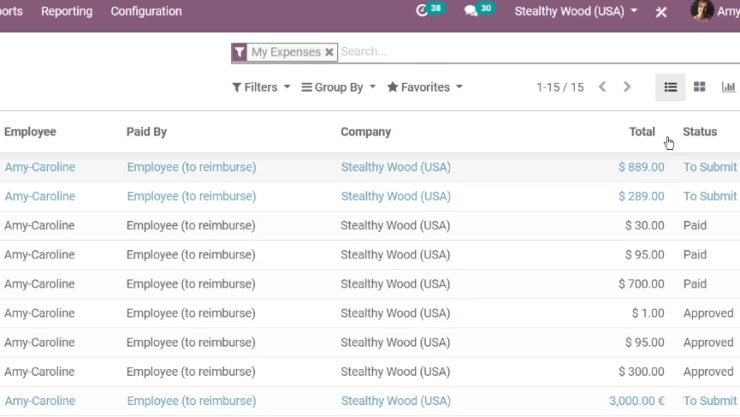This screenshot has width=740, height=417.
Task: Open the $ 889.00 To Submit expense row
Action: coord(370,167)
